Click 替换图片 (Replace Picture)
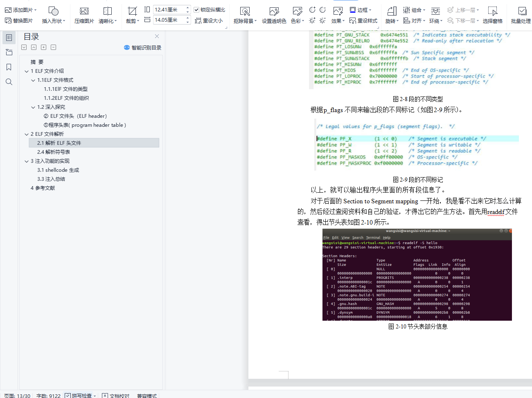 click(19, 20)
